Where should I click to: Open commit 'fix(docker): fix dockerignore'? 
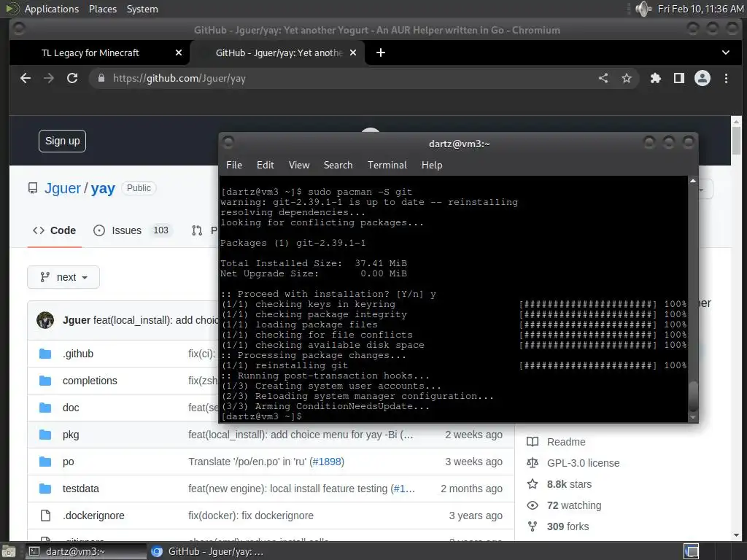tap(251, 516)
